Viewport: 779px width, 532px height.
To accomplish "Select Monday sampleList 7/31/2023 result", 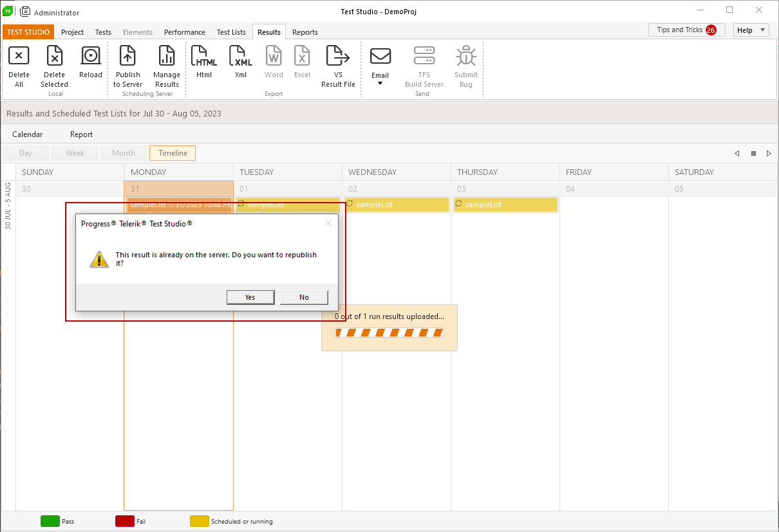I will (179, 205).
